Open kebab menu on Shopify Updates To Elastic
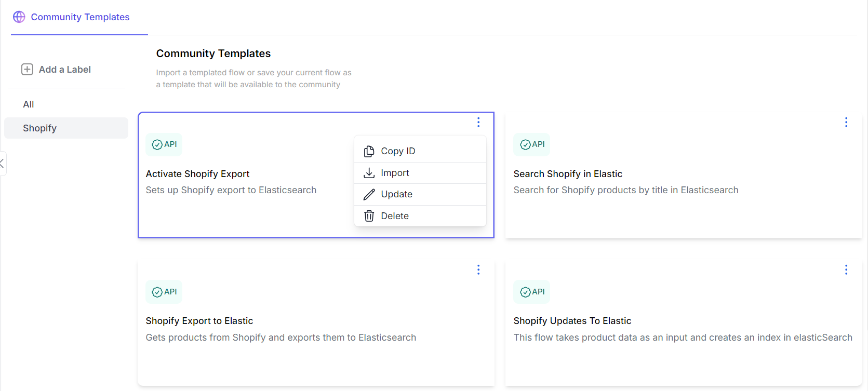The height and width of the screenshot is (391, 868). tap(846, 269)
